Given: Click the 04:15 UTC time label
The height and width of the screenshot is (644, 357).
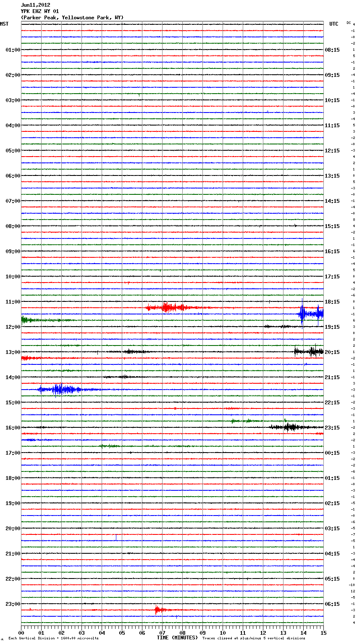Looking at the screenshot, I should tap(332, 554).
